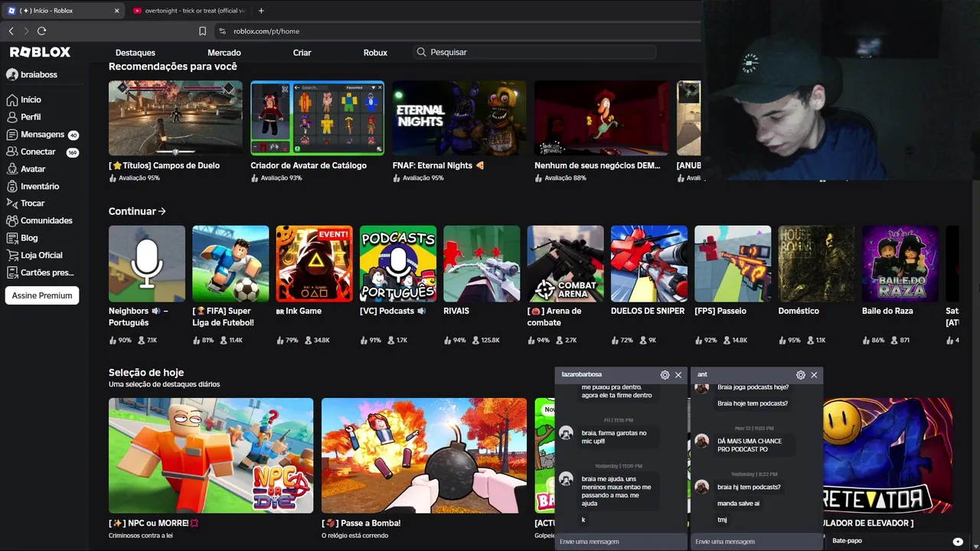Click message field in lazarobarbosa chat

coord(621,542)
